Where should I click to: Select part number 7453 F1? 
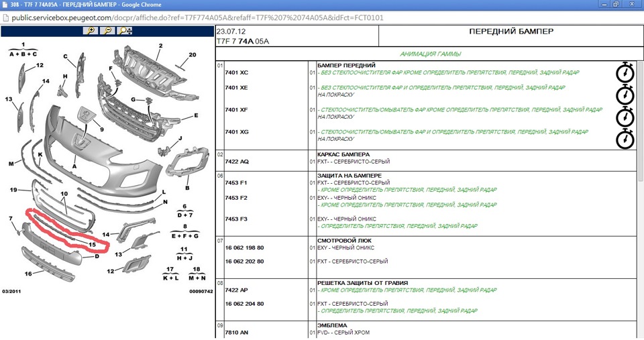click(x=236, y=182)
